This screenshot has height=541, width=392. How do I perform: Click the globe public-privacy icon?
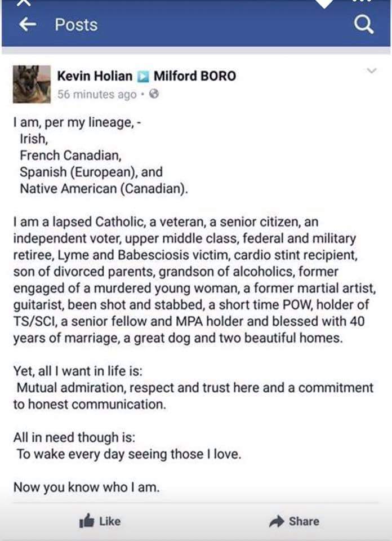152,95
